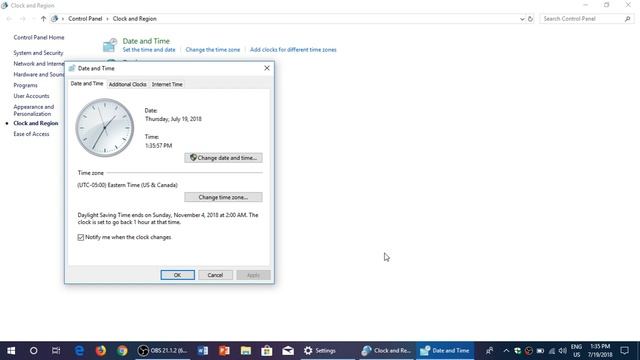Open Cortana search circle

click(33, 351)
